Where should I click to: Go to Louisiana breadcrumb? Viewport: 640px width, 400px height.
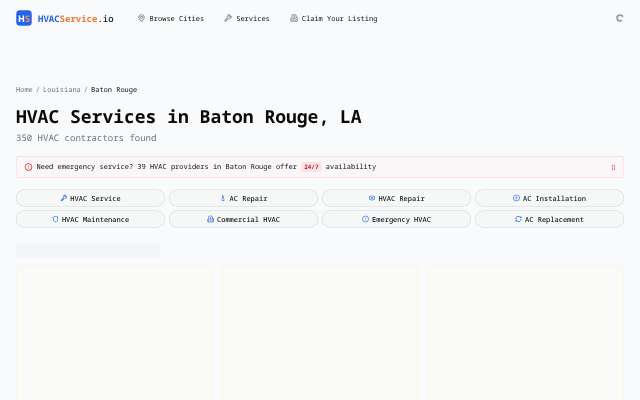click(x=61, y=89)
